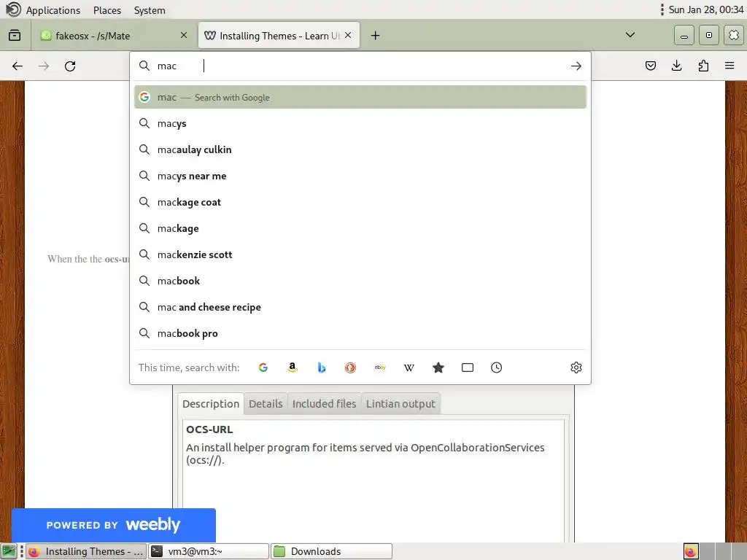Close the fakeosx tab
This screenshot has width=747, height=560.
click(x=184, y=35)
